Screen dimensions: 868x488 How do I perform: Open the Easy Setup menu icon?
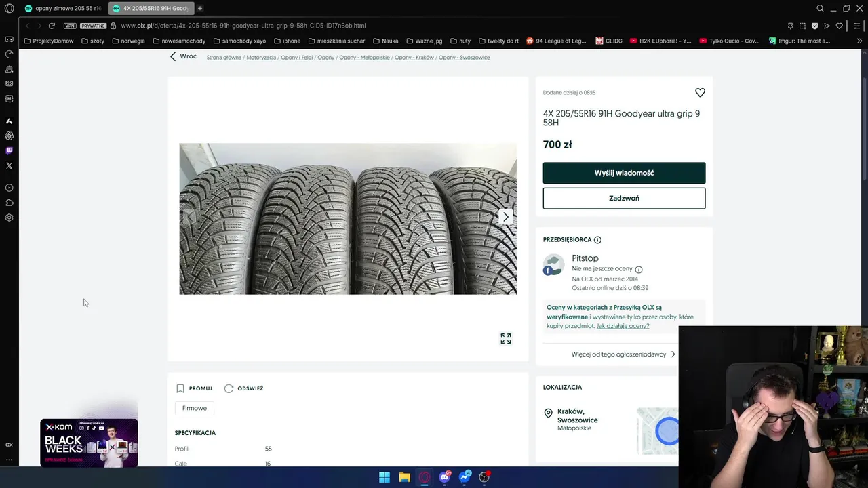pyautogui.click(x=856, y=26)
